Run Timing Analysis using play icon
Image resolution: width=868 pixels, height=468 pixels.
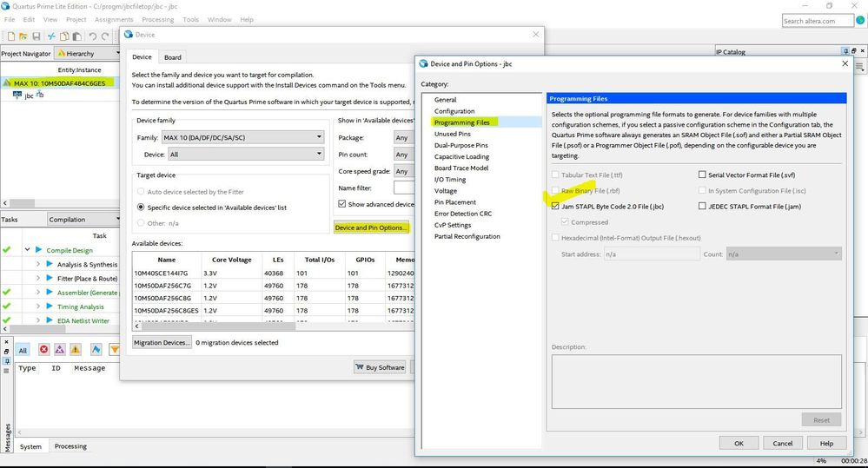[x=50, y=307]
